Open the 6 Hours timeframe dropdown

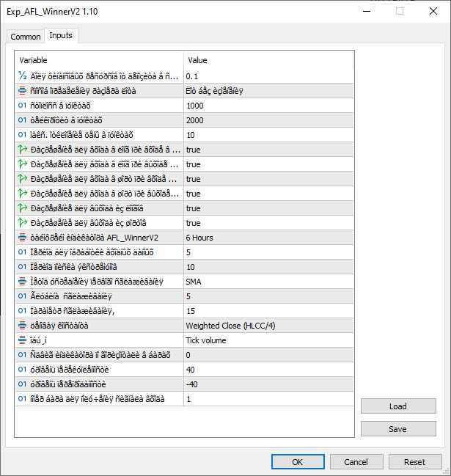click(x=268, y=238)
